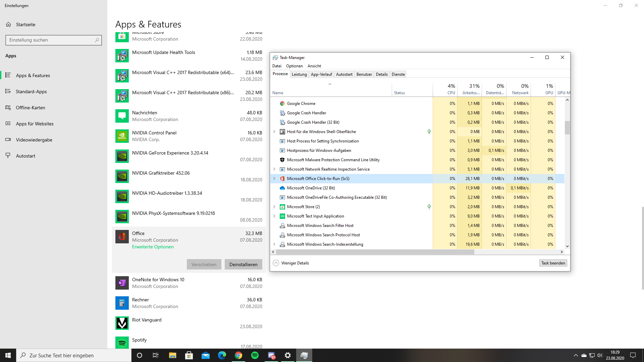Switch to the Autostart tab in Task Manager
This screenshot has height=362, width=644.
[x=344, y=74]
